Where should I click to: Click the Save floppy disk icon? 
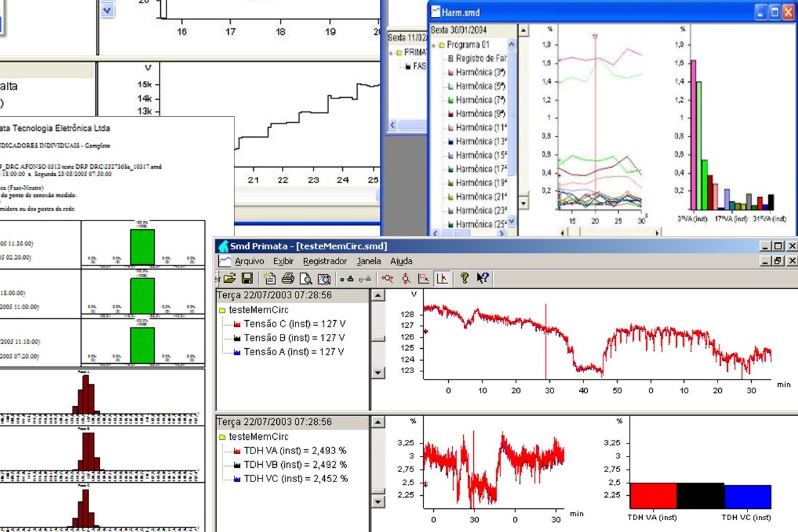(247, 278)
